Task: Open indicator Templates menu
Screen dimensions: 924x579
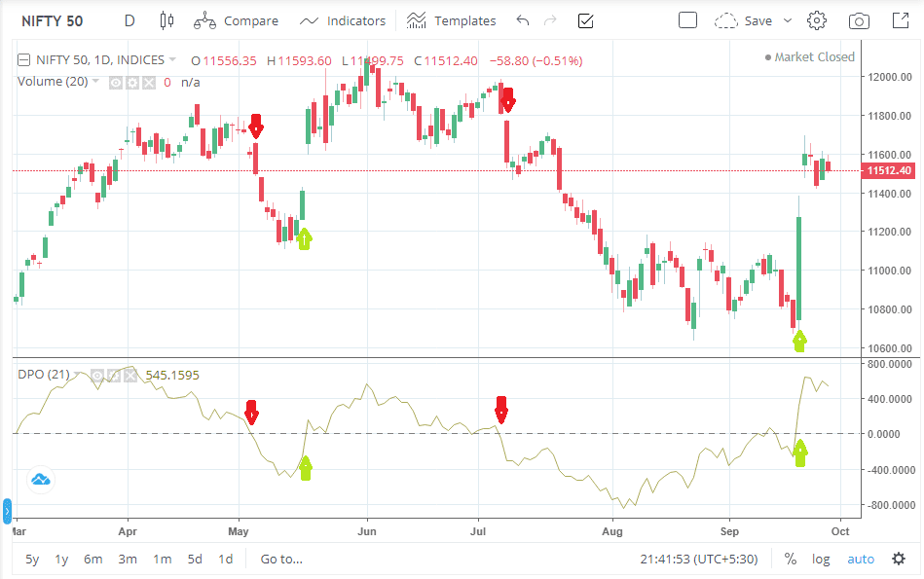Action: click(x=452, y=21)
